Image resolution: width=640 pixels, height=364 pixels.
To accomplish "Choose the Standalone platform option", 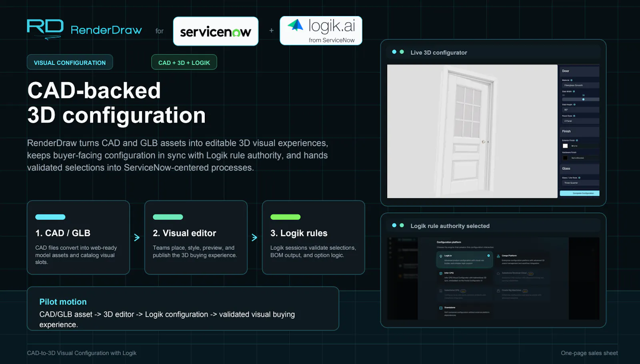I will click(464, 311).
